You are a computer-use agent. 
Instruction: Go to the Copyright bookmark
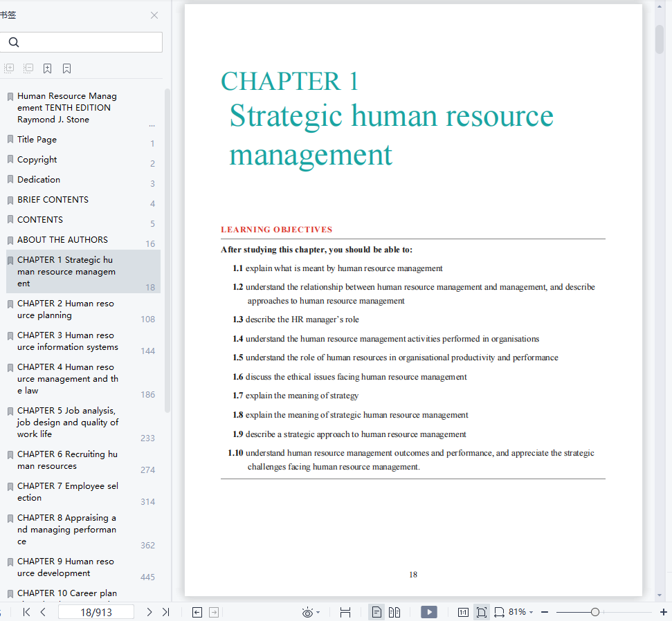pyautogui.click(x=37, y=159)
